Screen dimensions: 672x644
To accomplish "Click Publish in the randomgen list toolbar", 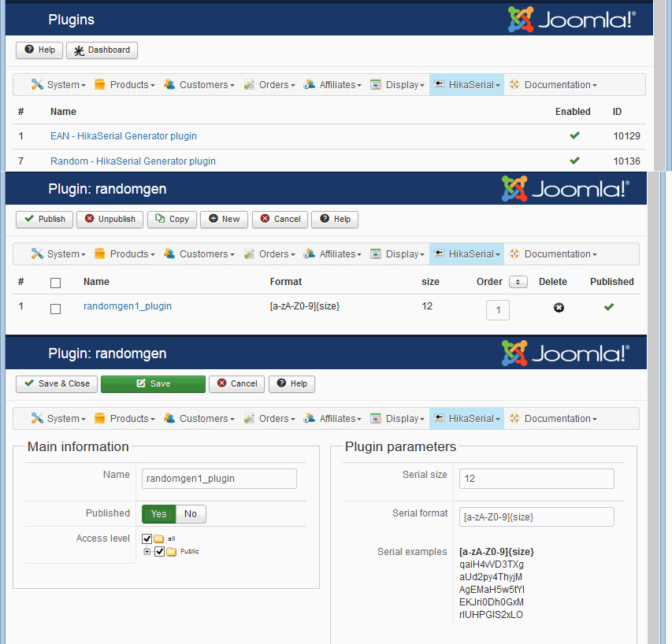I will tap(45, 219).
